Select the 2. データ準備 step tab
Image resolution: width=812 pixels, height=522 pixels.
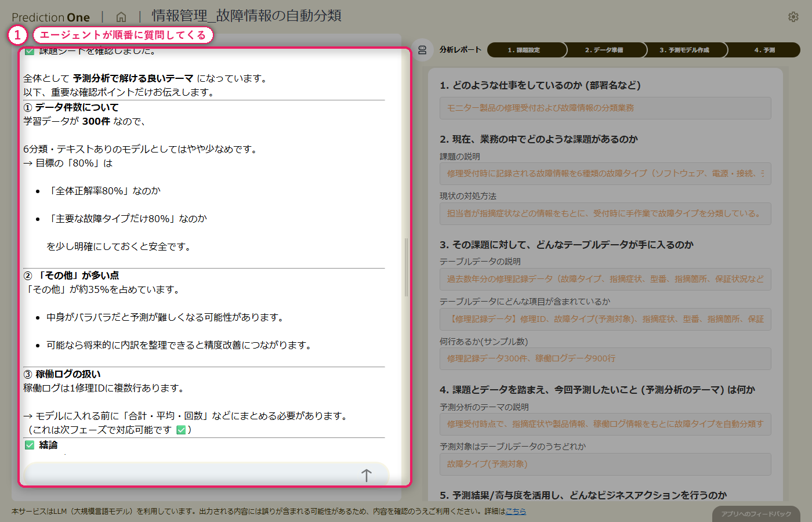pyautogui.click(x=604, y=50)
